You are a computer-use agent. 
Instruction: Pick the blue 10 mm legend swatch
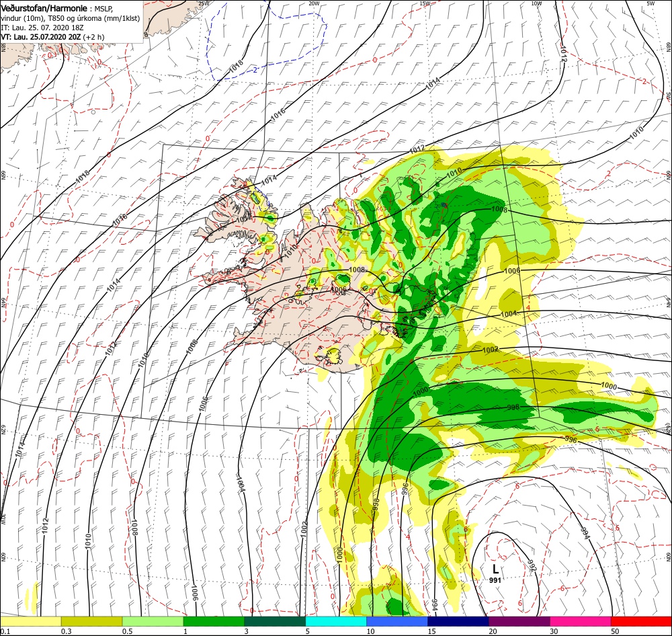point(397,621)
